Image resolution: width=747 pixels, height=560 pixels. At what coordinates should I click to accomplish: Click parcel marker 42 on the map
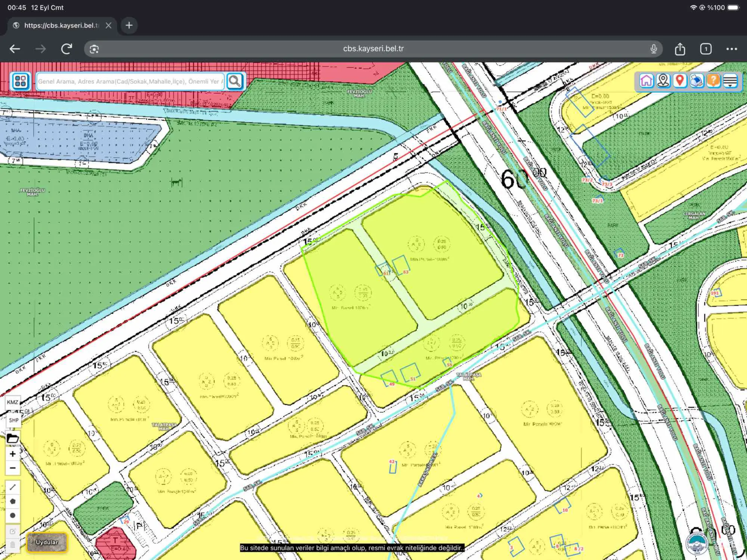(392, 462)
